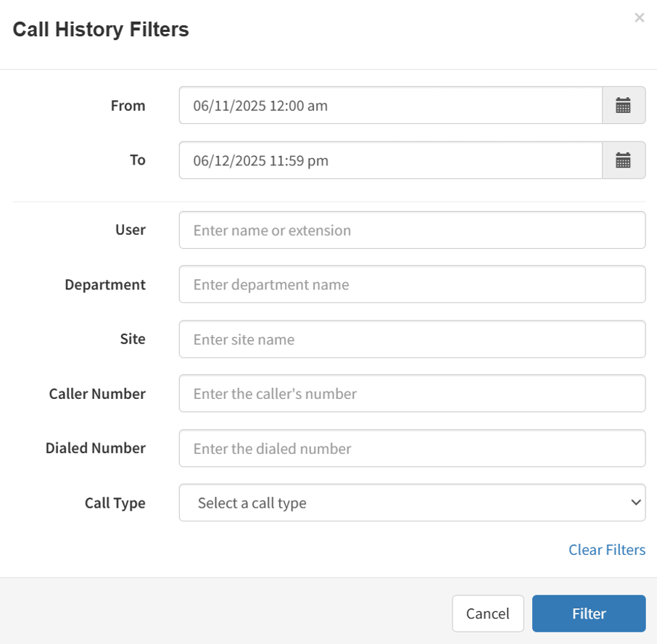Click the From date text field

click(x=390, y=106)
